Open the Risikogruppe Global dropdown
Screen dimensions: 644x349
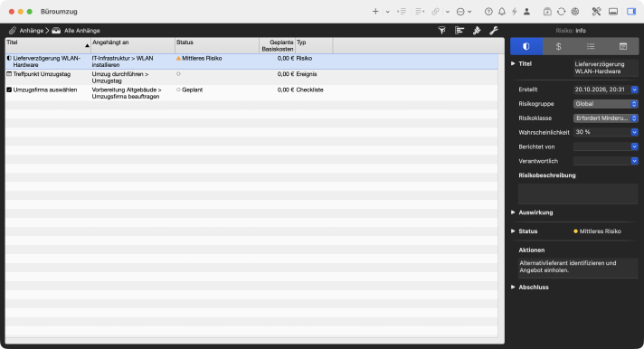pyautogui.click(x=606, y=104)
